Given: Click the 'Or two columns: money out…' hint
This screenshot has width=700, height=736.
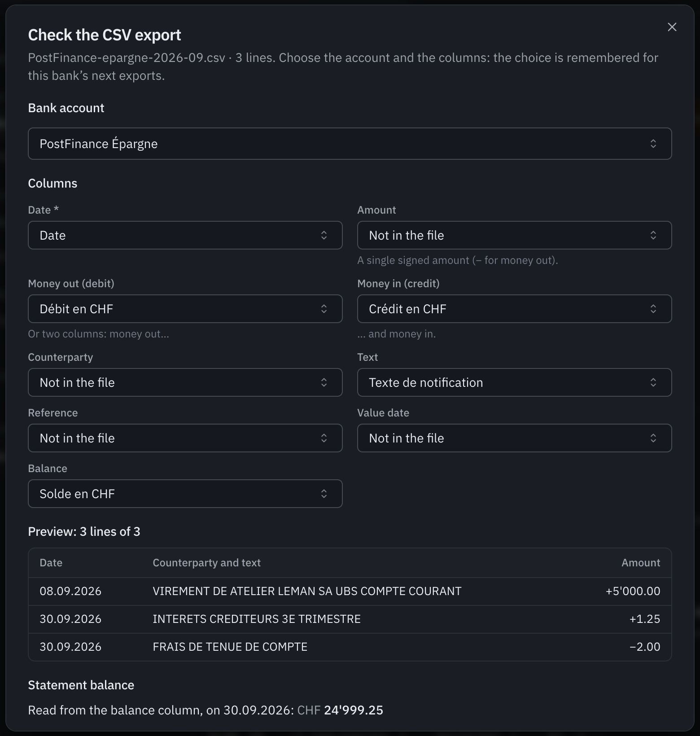Looking at the screenshot, I should pyautogui.click(x=98, y=334).
